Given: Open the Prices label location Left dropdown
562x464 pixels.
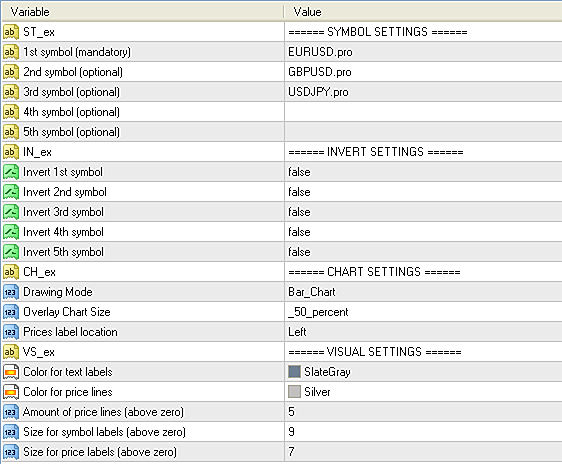Looking at the screenshot, I should 423,332.
